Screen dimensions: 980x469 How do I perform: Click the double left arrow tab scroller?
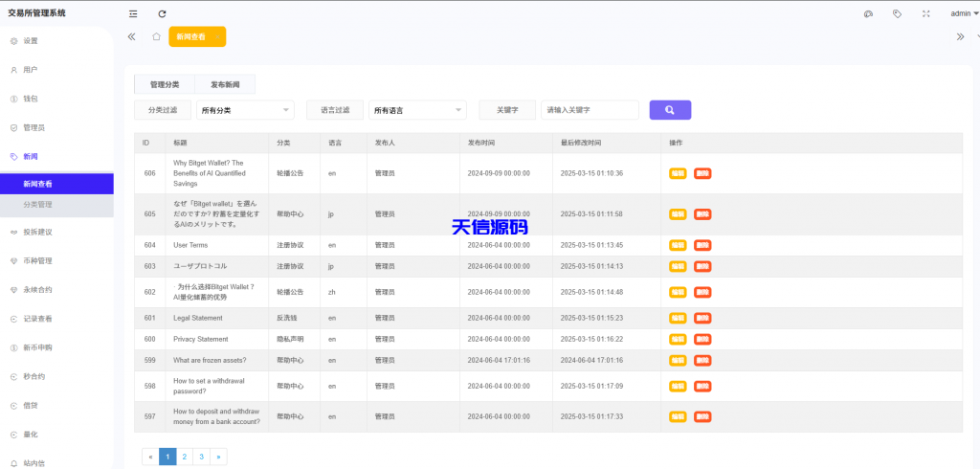point(131,37)
